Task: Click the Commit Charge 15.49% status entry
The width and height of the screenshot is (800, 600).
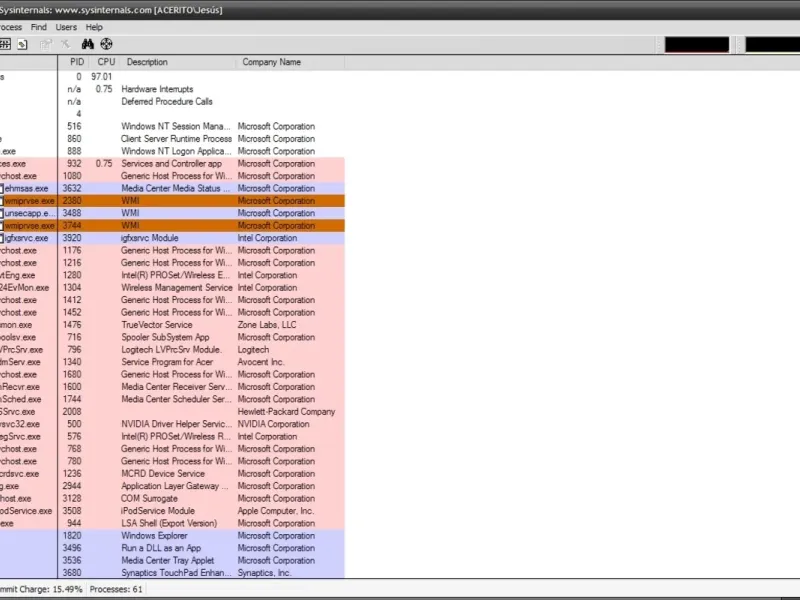Action: [x=41, y=589]
